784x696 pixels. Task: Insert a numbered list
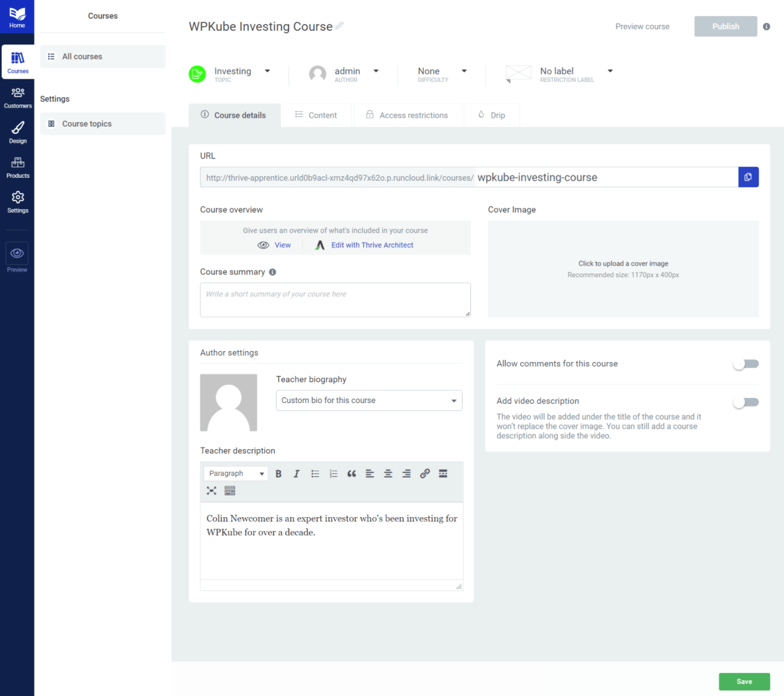(x=334, y=474)
